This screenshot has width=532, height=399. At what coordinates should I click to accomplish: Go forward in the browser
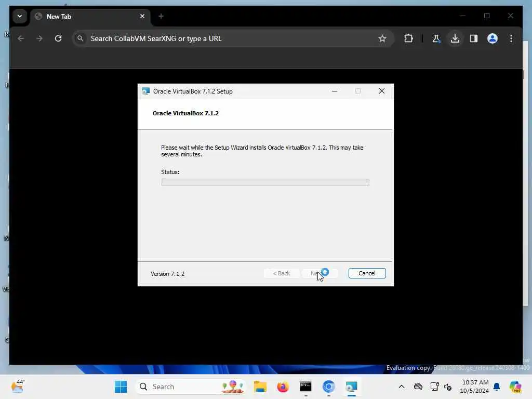[39, 38]
